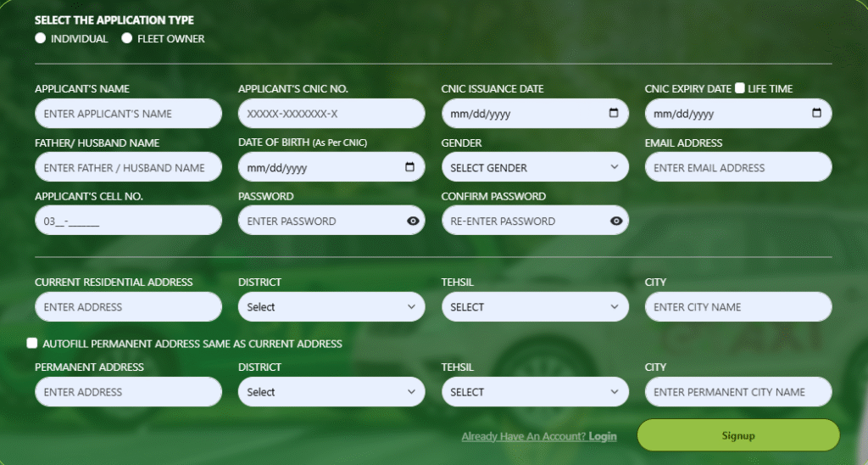Screen dimensions: 868x465
Task: Expand current address District dropdown
Action: (x=331, y=307)
